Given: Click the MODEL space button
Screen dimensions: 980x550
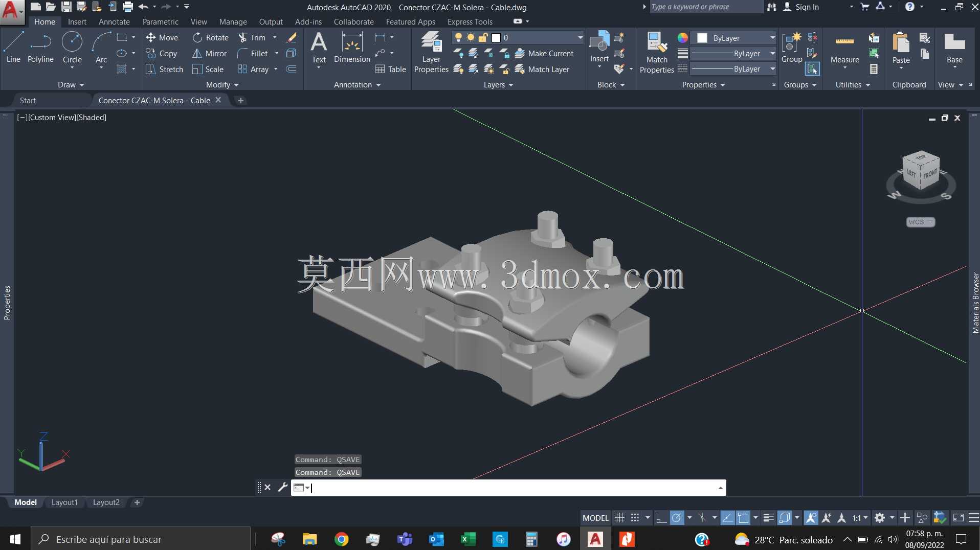Looking at the screenshot, I should tap(595, 518).
